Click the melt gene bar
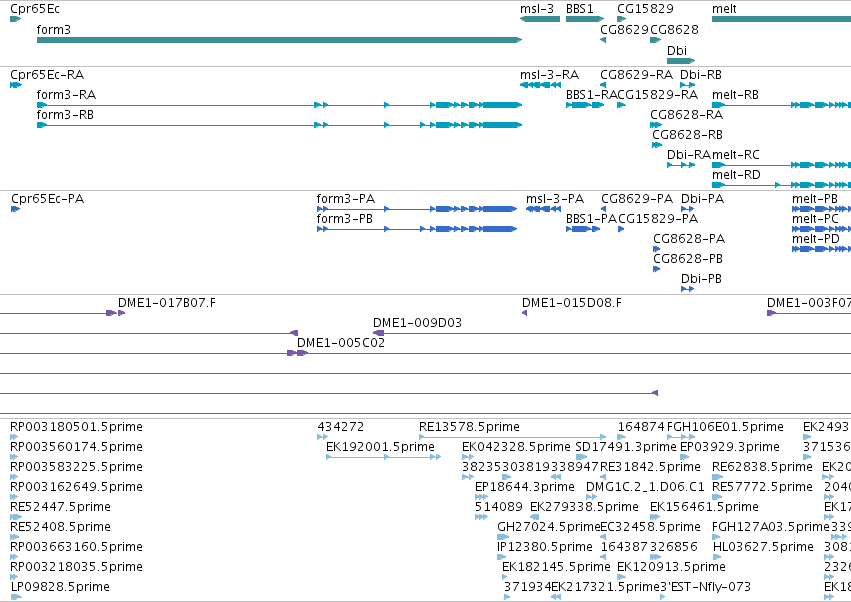The image size is (851, 602). [x=781, y=19]
